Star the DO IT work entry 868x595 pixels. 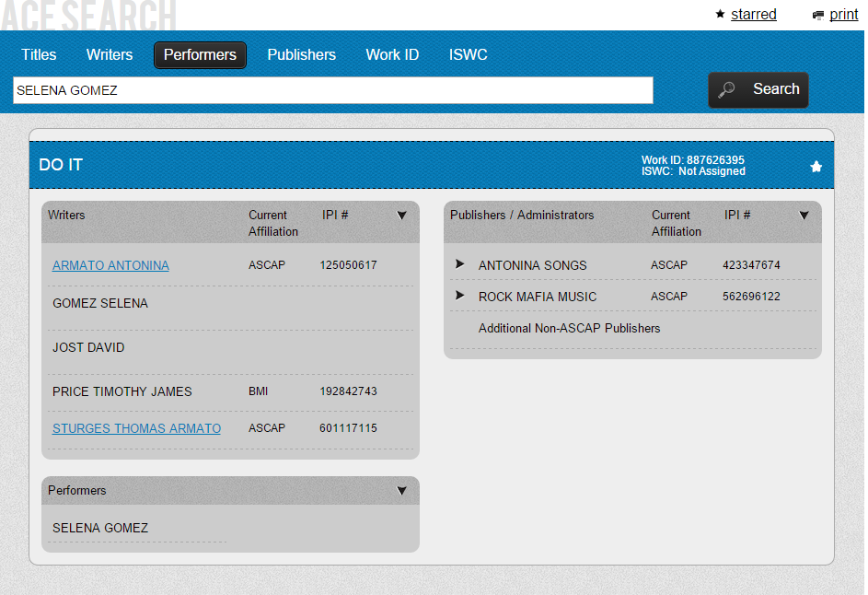(816, 167)
